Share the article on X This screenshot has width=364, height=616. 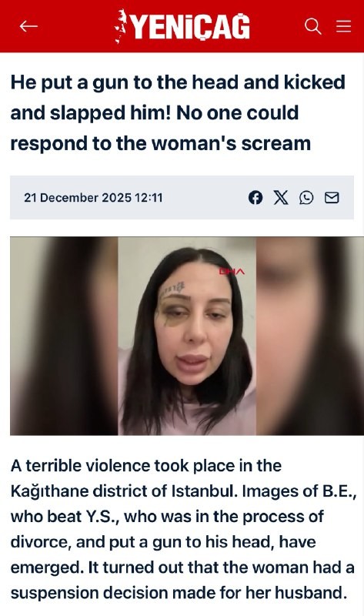281,197
